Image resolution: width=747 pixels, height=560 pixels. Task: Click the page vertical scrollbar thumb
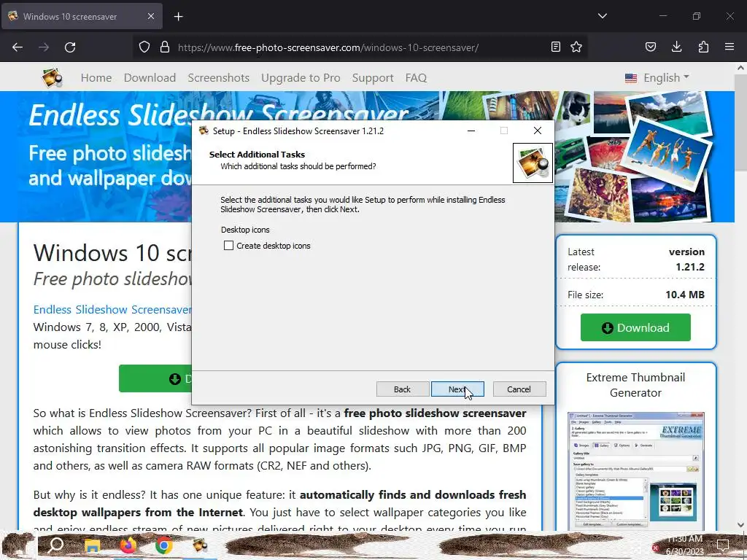click(x=740, y=122)
